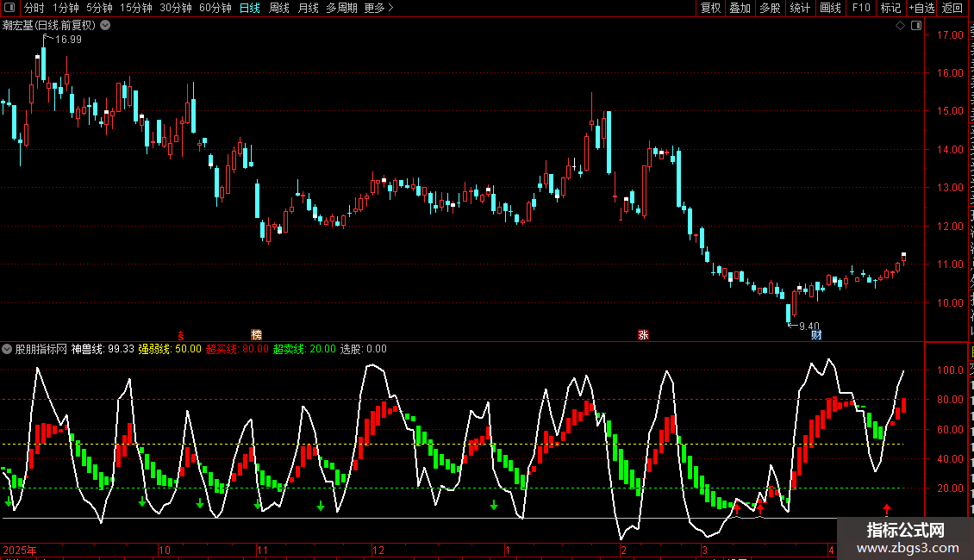Select the 30分钟 period tab
The height and width of the screenshot is (560, 974).
pyautogui.click(x=176, y=8)
